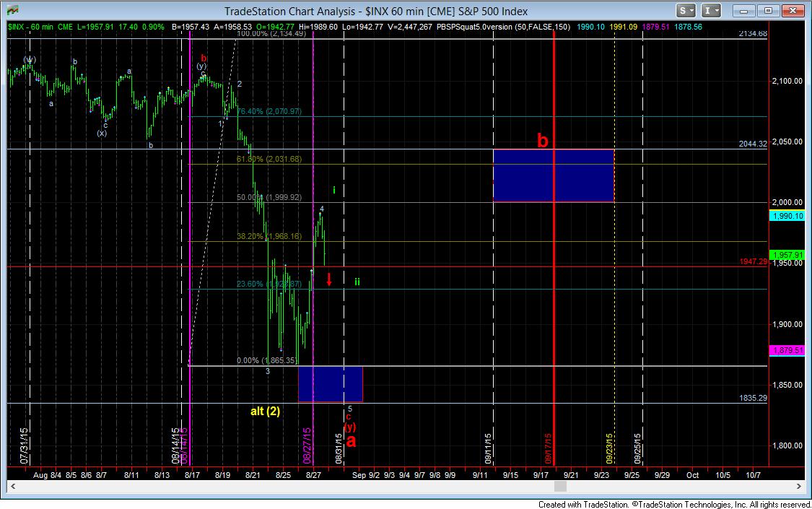Close the chart analysis window
812x509 pixels.
point(793,11)
